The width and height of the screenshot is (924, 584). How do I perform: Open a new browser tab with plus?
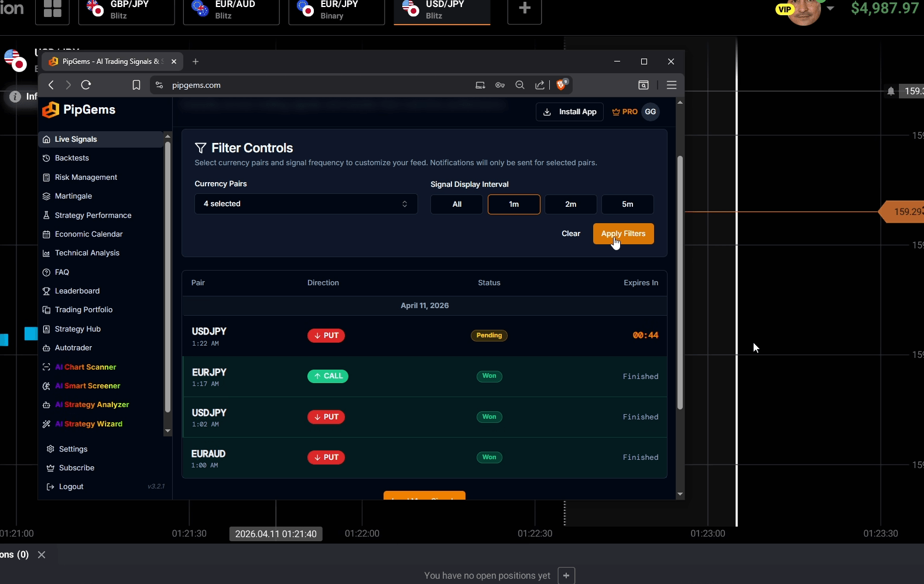(x=196, y=62)
